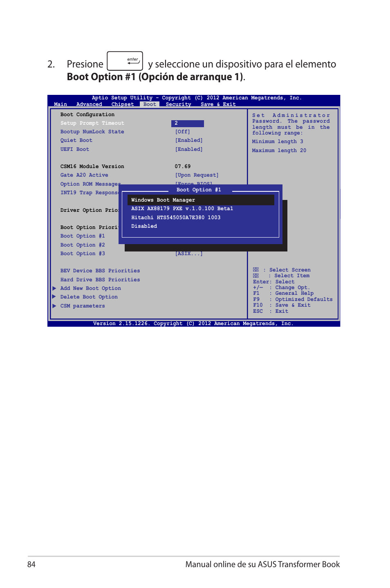Select INT19 Trap Response setting
Image resolution: width=390 pixels, height=588 pixels.
pyautogui.click(x=90, y=193)
